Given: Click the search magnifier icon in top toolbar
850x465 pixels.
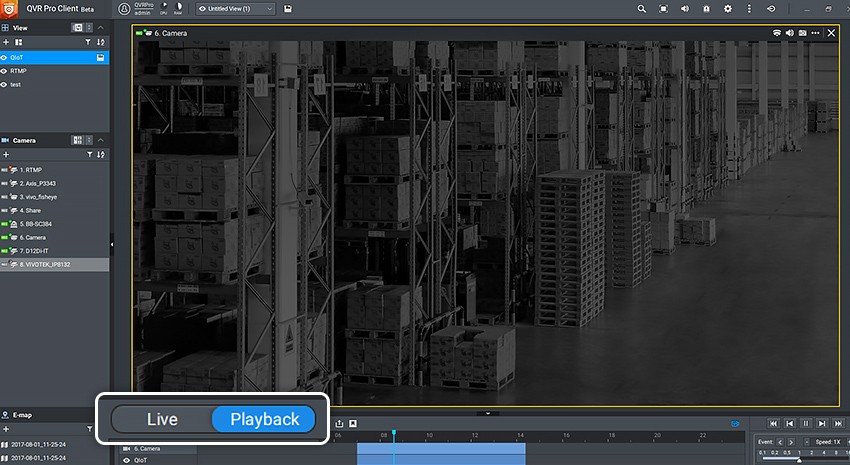Looking at the screenshot, I should pos(642,9).
